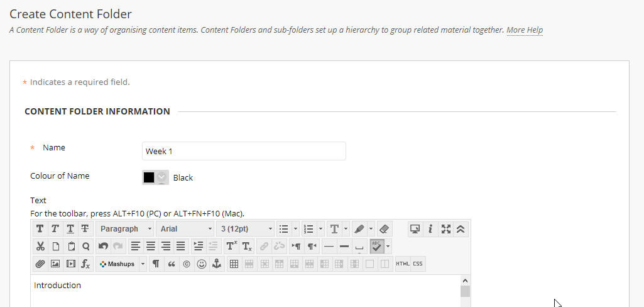
Task: Center align the text
Action: pos(151,247)
